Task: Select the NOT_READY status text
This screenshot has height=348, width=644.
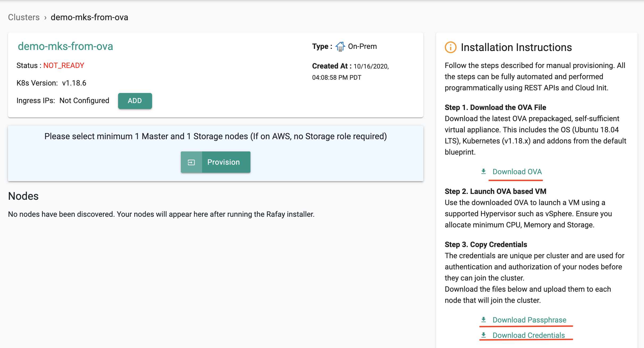Action: [x=64, y=65]
